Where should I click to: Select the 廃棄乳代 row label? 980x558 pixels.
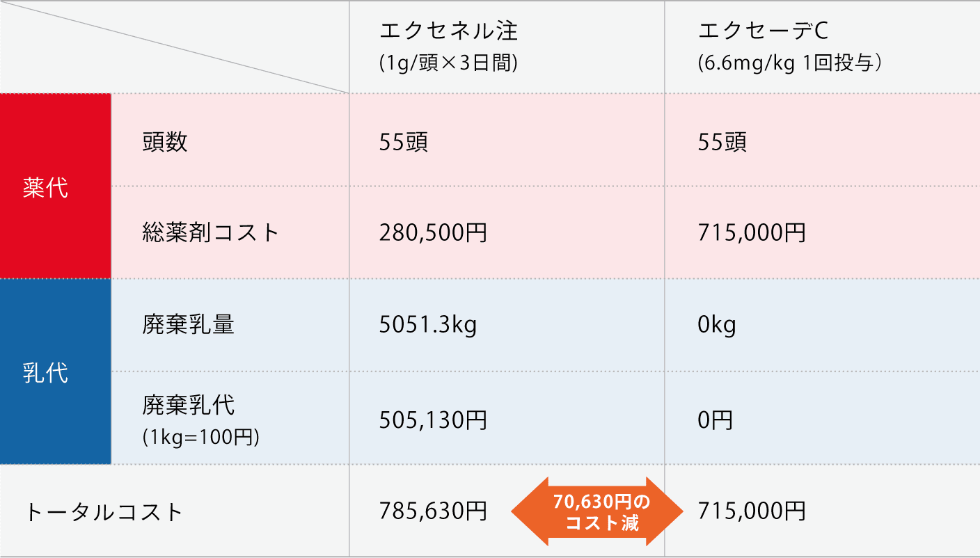click(188, 404)
